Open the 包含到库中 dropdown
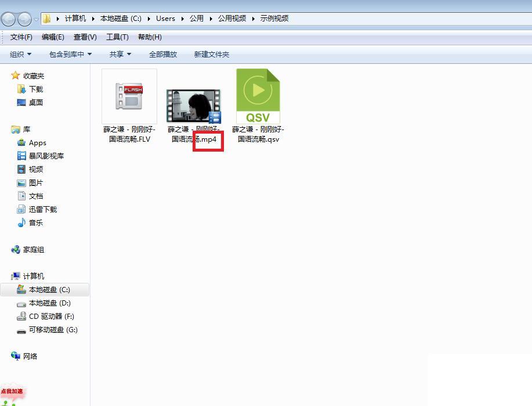The image size is (532, 406). [70, 55]
